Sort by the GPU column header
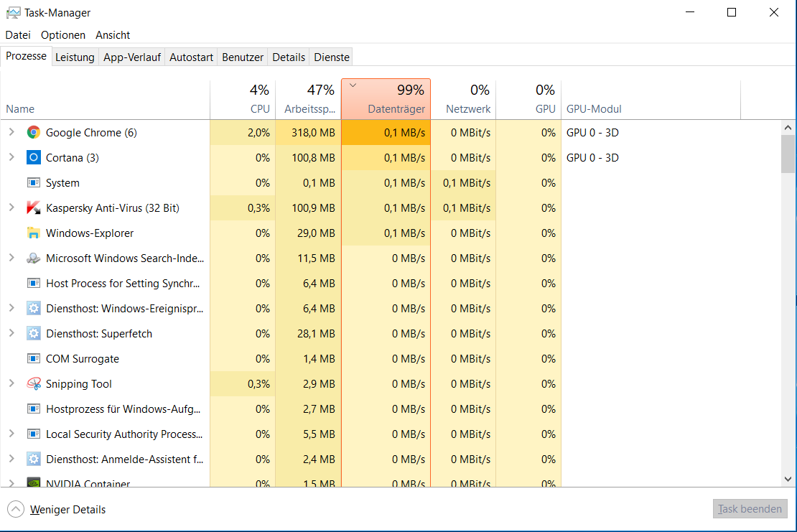 click(x=528, y=100)
